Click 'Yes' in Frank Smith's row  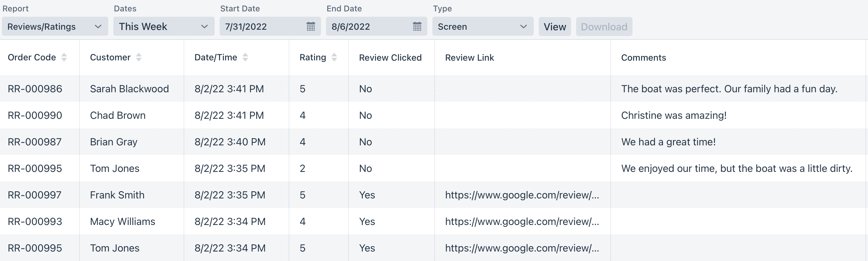pyautogui.click(x=367, y=195)
